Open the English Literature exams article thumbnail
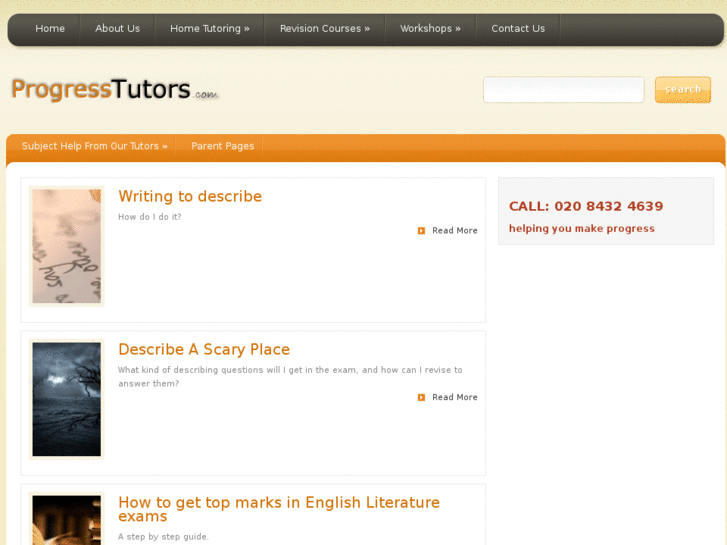Screen dimensions: 727x545 67,519
